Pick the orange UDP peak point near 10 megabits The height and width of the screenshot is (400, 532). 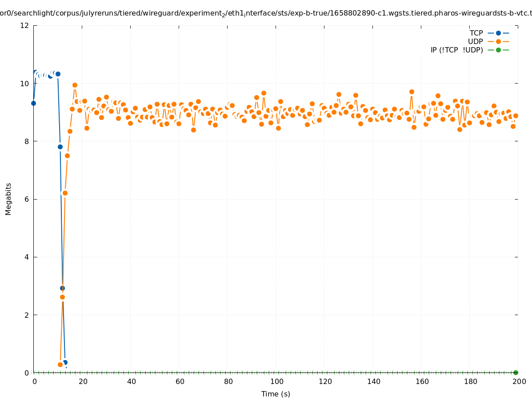point(75,85)
